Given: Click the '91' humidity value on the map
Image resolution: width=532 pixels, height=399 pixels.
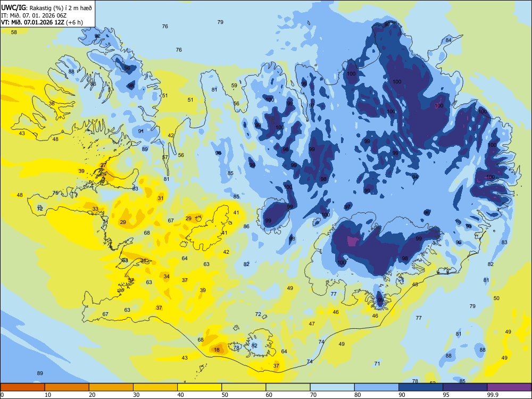Looking at the screenshot, I should tap(141, 131).
